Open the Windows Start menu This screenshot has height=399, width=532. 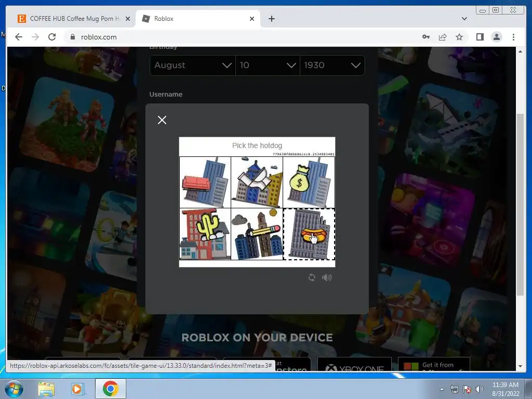click(14, 389)
